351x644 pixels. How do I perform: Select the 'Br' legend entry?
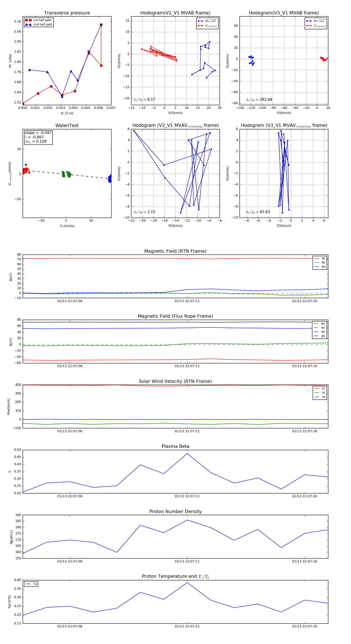[x=320, y=259]
